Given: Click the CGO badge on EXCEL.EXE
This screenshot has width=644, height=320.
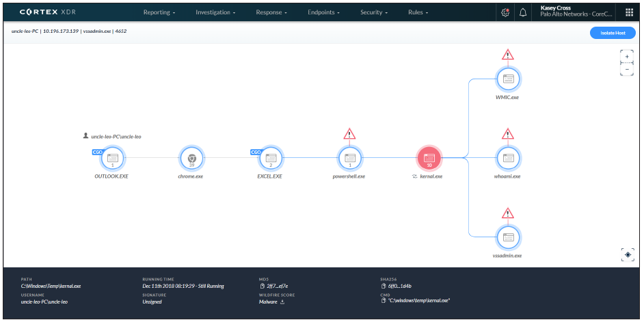Looking at the screenshot, I should pyautogui.click(x=256, y=152).
